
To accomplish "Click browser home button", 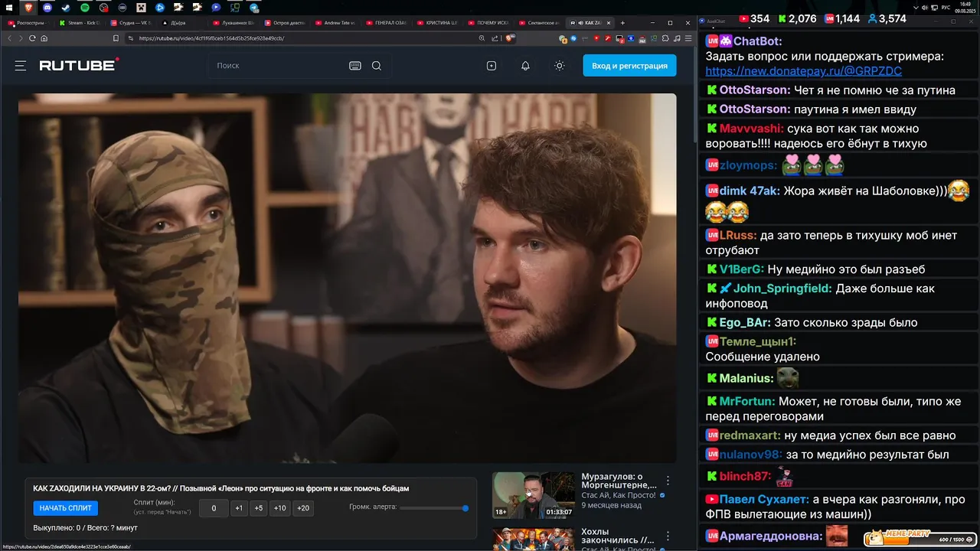I will click(x=44, y=38).
